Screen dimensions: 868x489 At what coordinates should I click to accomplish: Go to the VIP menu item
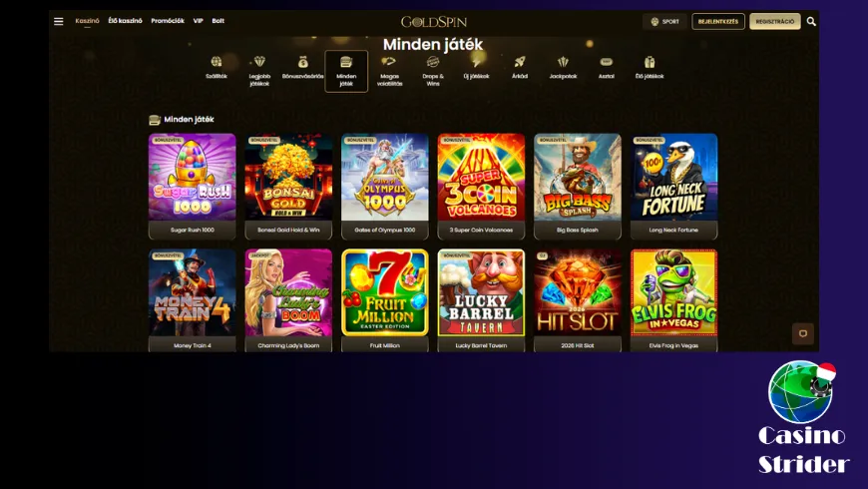tap(199, 21)
